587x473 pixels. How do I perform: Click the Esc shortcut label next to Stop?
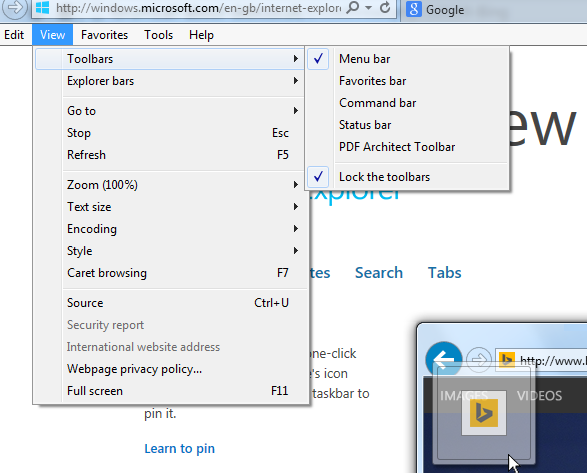click(280, 133)
